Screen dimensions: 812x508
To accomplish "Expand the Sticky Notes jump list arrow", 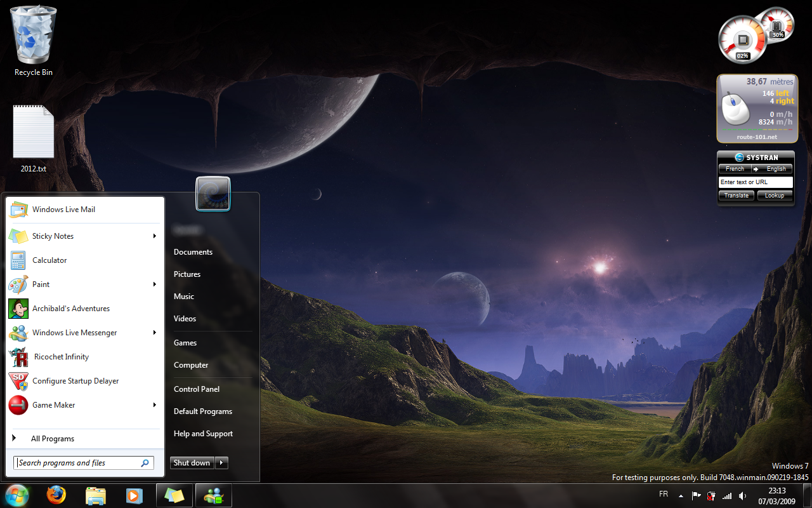I will point(154,236).
